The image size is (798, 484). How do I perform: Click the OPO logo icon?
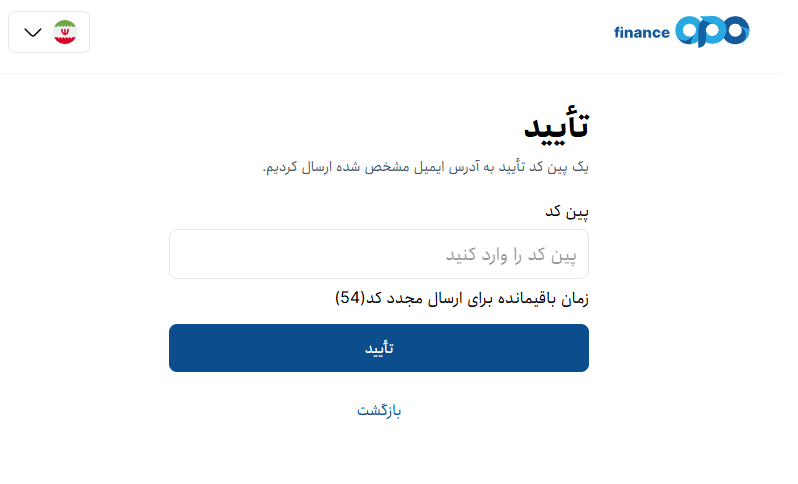click(x=711, y=31)
